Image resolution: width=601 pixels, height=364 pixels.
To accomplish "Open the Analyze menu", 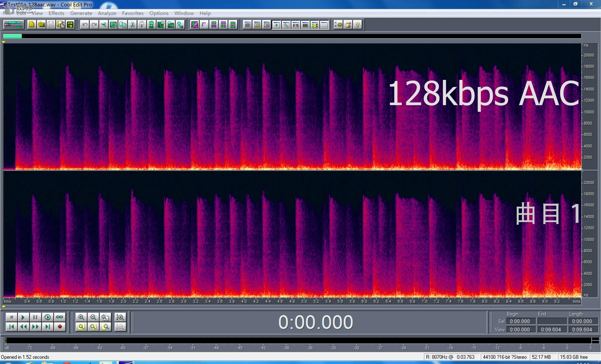I will 107,13.
